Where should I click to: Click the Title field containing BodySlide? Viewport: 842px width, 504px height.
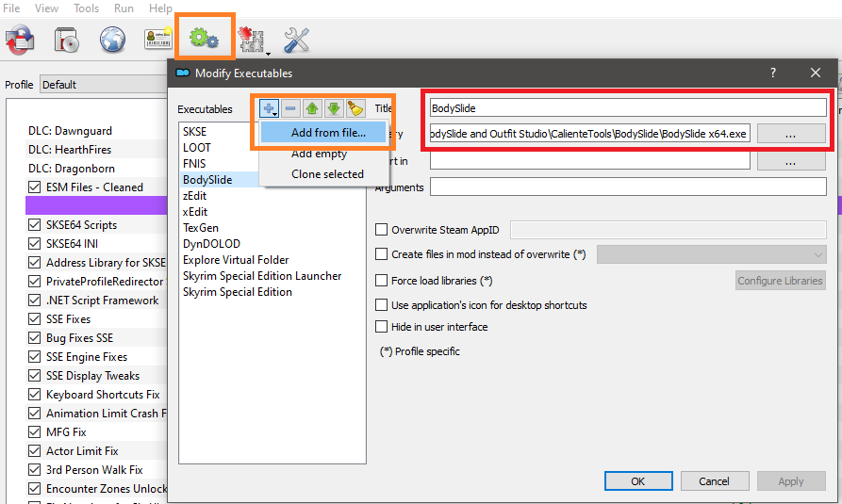(628, 108)
